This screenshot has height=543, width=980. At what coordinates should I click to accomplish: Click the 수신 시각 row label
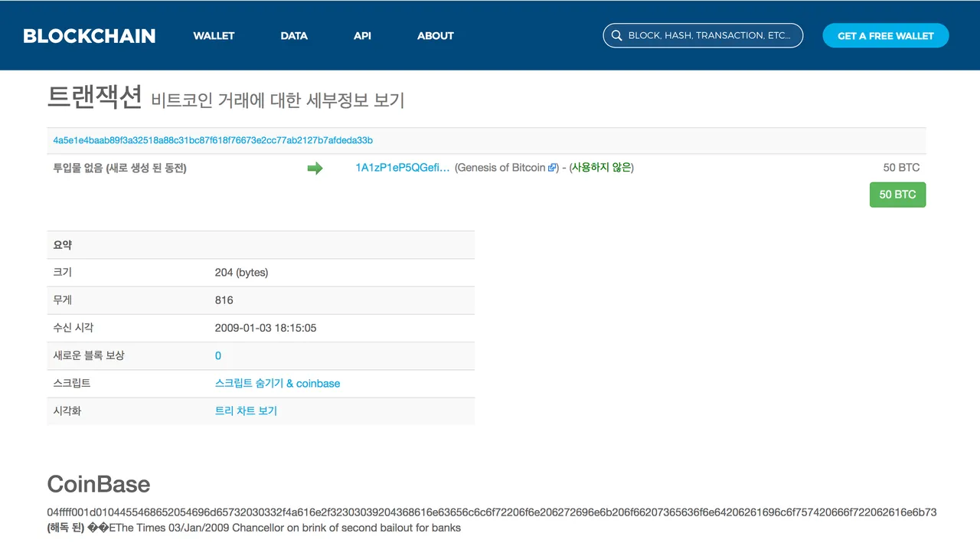point(73,328)
